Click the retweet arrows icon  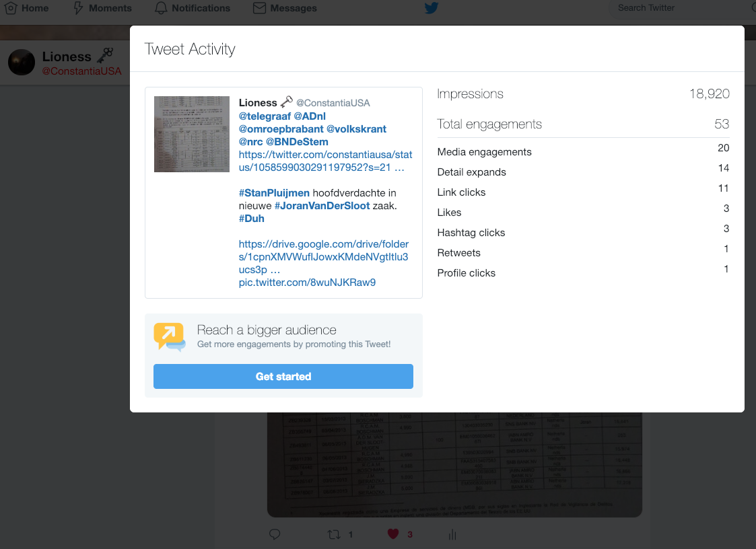point(333,534)
